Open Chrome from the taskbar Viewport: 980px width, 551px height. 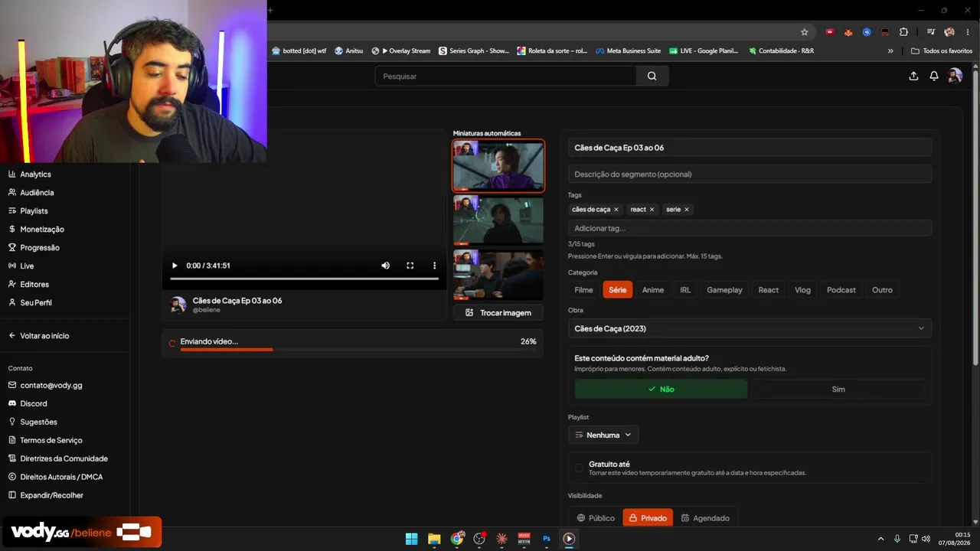457,539
